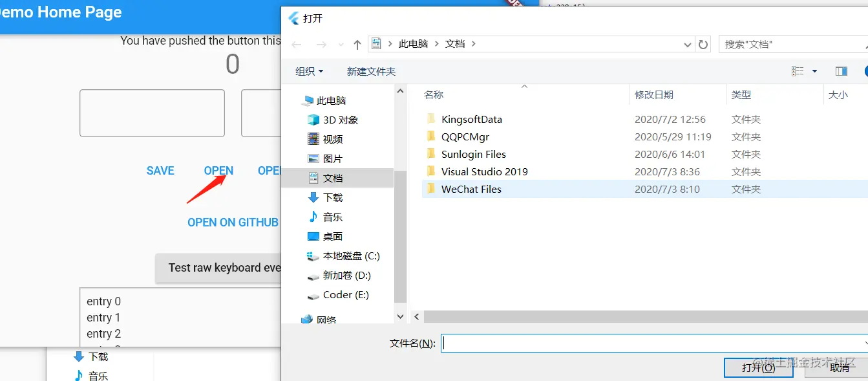
Task: Click the 音乐 note icon in dialog tree
Action: coord(313,217)
